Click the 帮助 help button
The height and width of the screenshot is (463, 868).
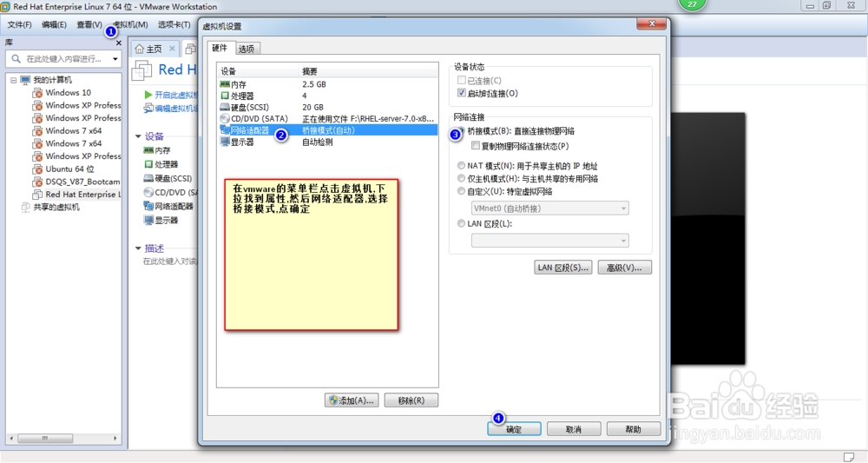pos(634,429)
